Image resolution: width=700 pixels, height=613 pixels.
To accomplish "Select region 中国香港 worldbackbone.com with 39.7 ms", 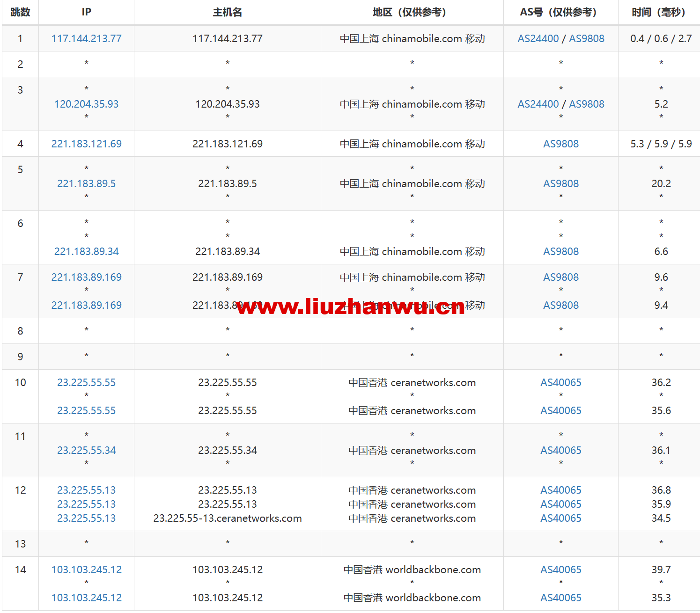I will (x=412, y=569).
